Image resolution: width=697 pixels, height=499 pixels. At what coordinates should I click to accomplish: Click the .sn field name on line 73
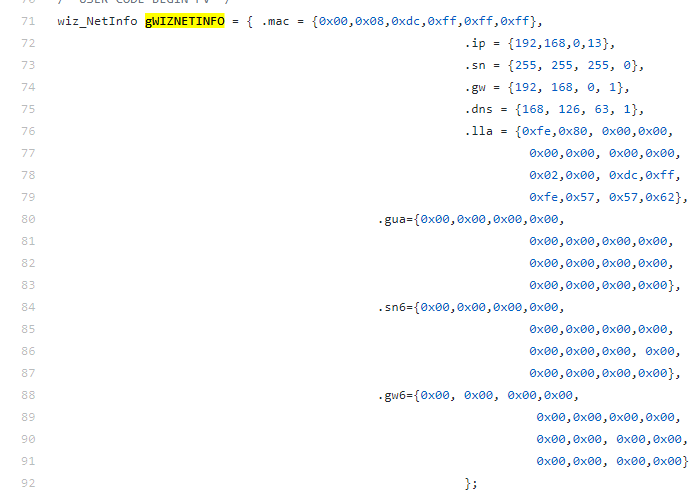(x=475, y=65)
